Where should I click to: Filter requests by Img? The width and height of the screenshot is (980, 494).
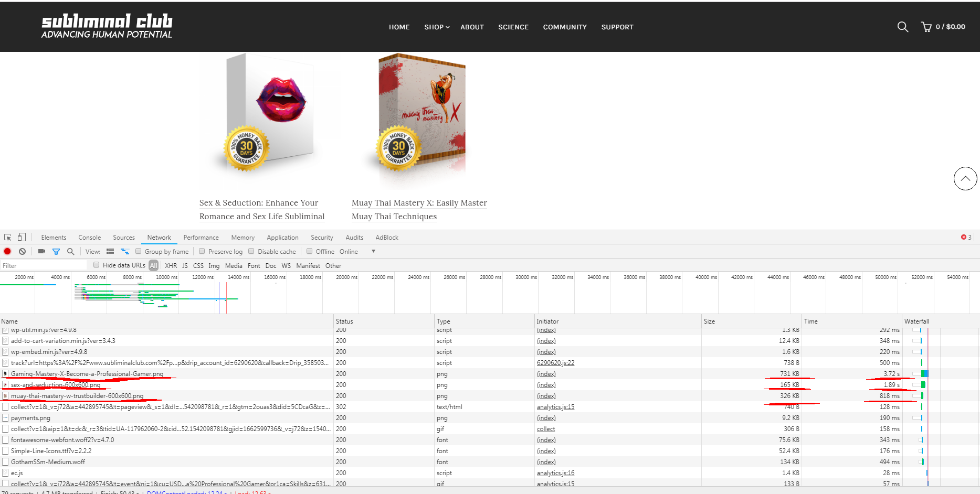[214, 266]
